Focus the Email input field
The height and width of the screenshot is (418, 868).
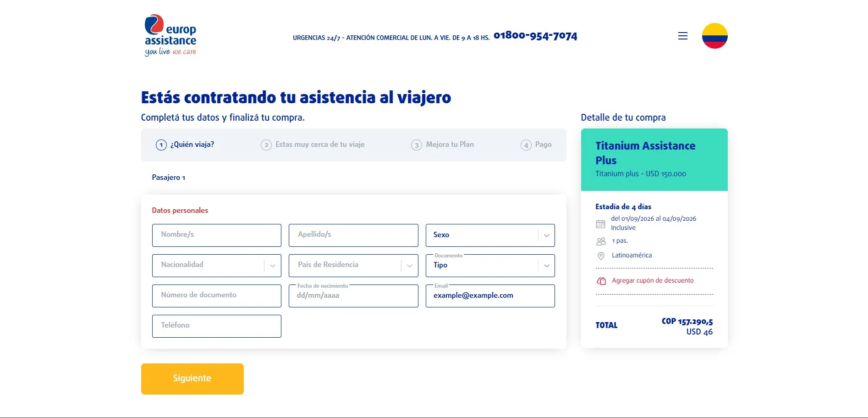[x=490, y=296]
